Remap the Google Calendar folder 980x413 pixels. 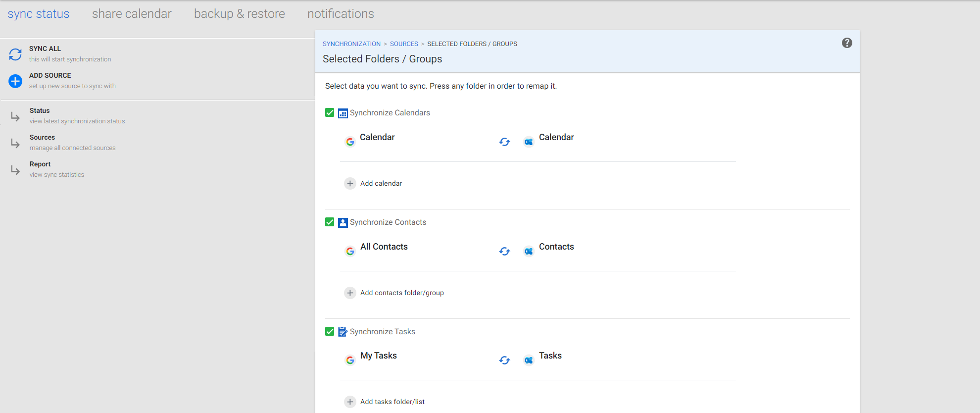tap(377, 138)
